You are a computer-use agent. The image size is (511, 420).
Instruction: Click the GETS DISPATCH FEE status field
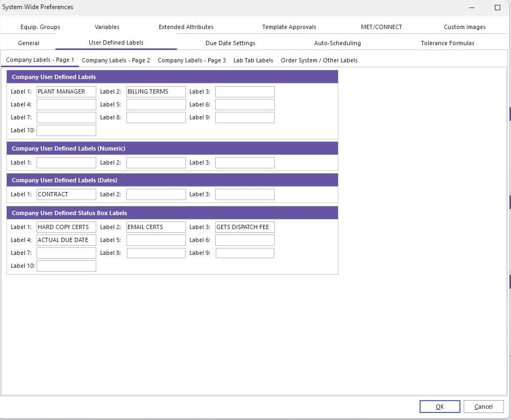[x=245, y=227]
